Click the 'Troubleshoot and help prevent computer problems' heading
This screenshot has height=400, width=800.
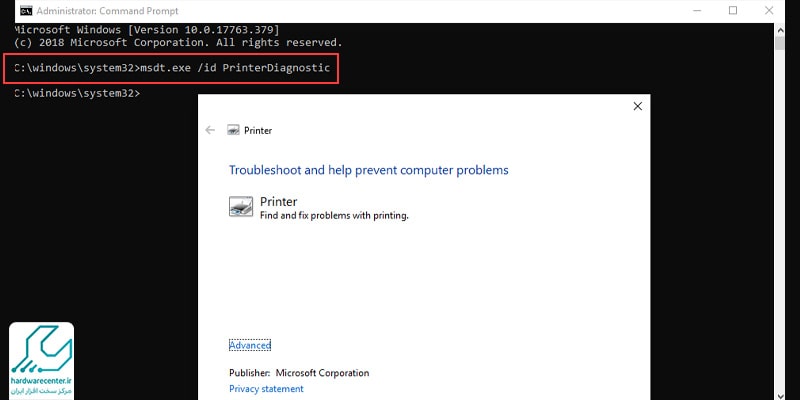pos(369,170)
